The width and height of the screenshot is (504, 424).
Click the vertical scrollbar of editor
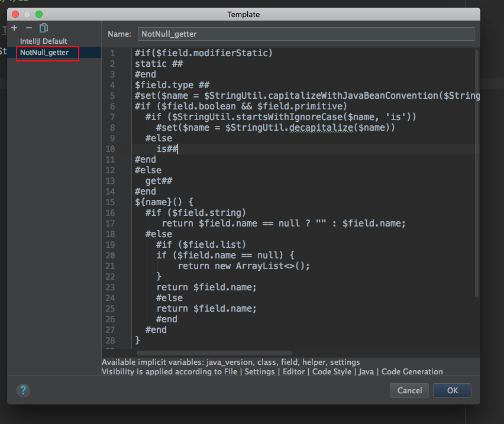coord(477,173)
